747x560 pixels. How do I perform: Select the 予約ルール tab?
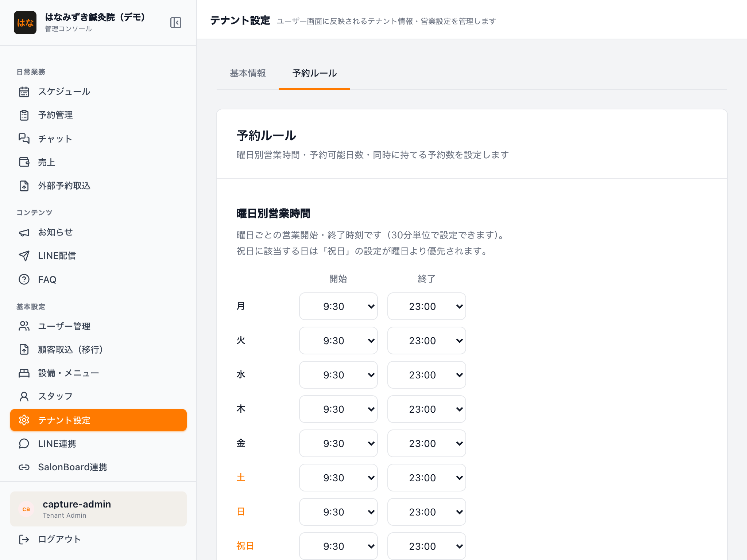click(314, 73)
